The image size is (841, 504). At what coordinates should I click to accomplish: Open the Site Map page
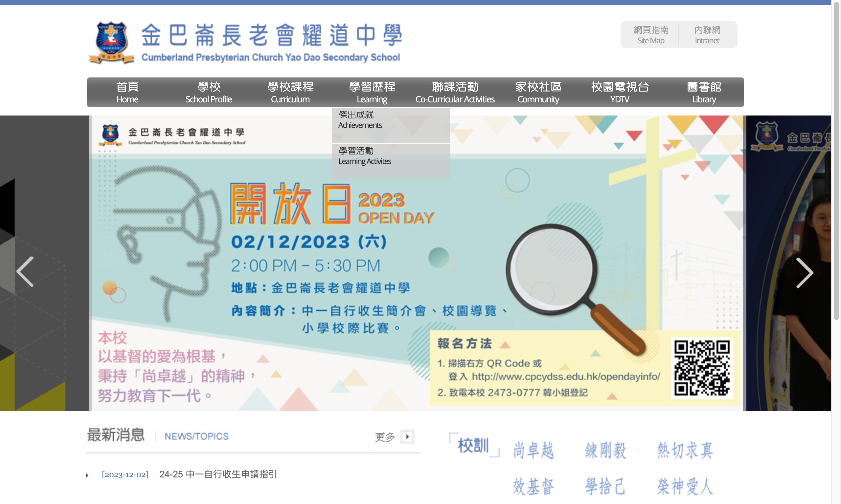(650, 34)
